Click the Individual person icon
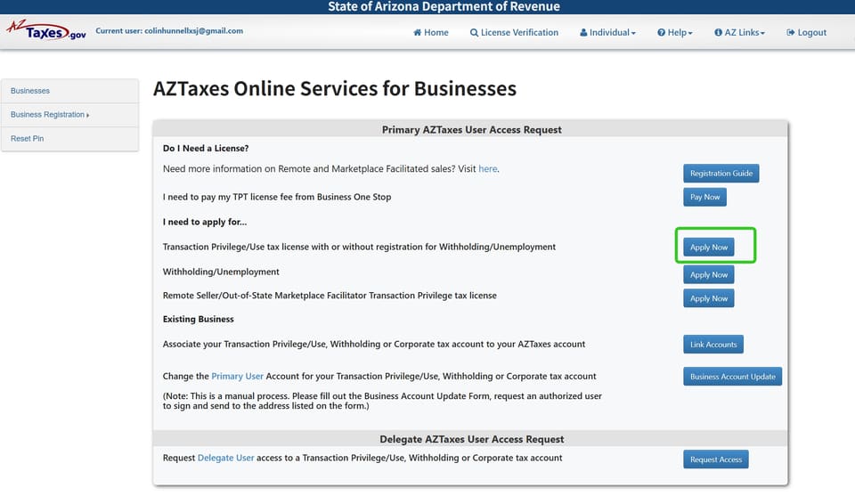855x504 pixels. point(583,33)
